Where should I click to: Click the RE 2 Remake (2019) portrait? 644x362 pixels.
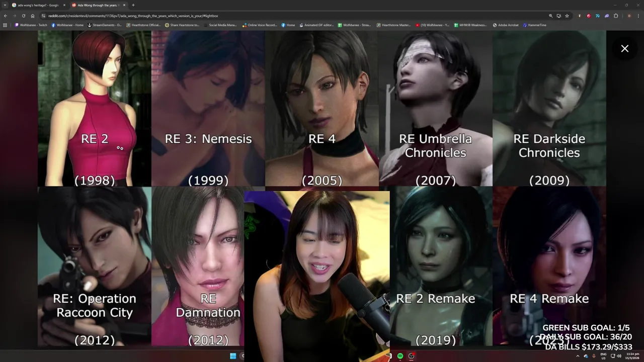(x=441, y=266)
